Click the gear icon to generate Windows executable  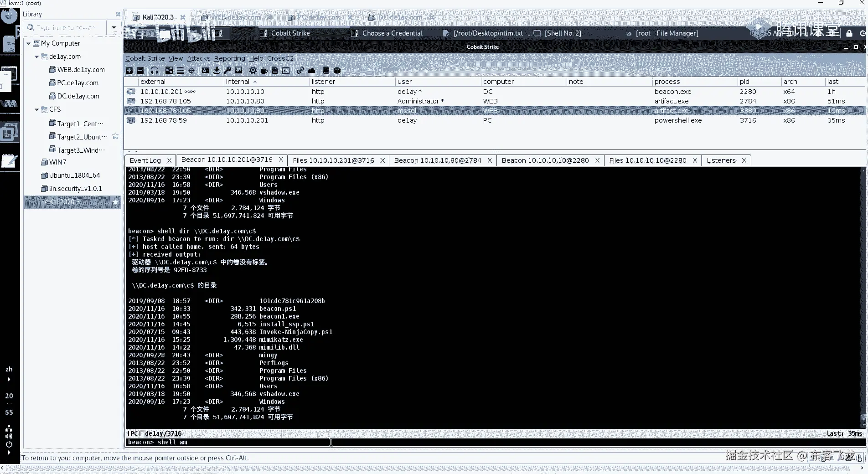[253, 70]
